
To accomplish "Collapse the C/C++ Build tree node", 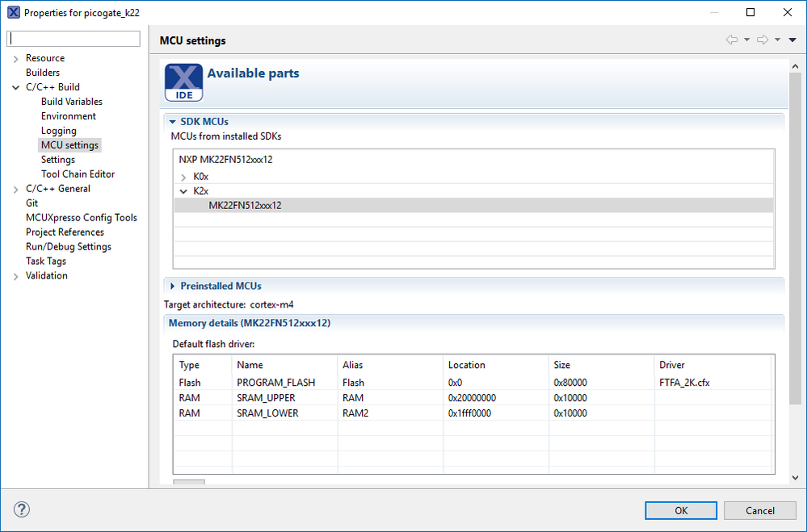I will 16,87.
